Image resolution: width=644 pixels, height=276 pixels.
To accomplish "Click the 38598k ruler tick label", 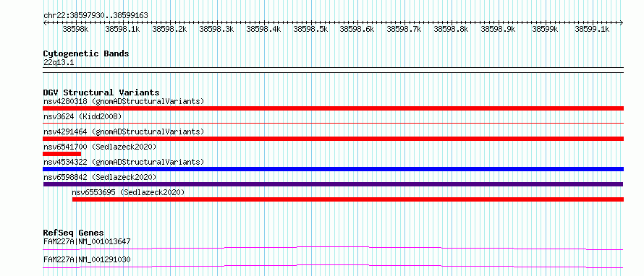I will pyautogui.click(x=75, y=29).
